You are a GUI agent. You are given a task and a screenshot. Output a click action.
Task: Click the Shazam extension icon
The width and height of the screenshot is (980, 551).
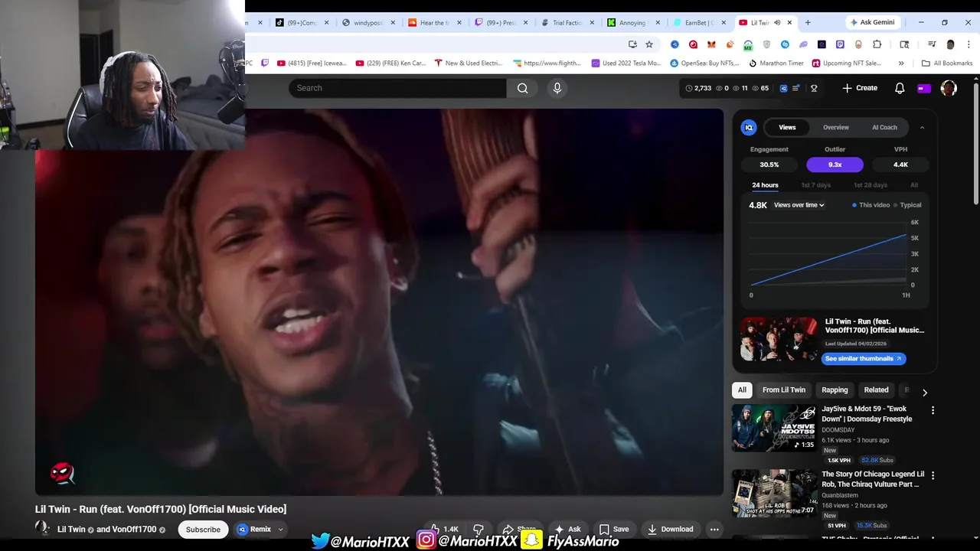coord(785,44)
